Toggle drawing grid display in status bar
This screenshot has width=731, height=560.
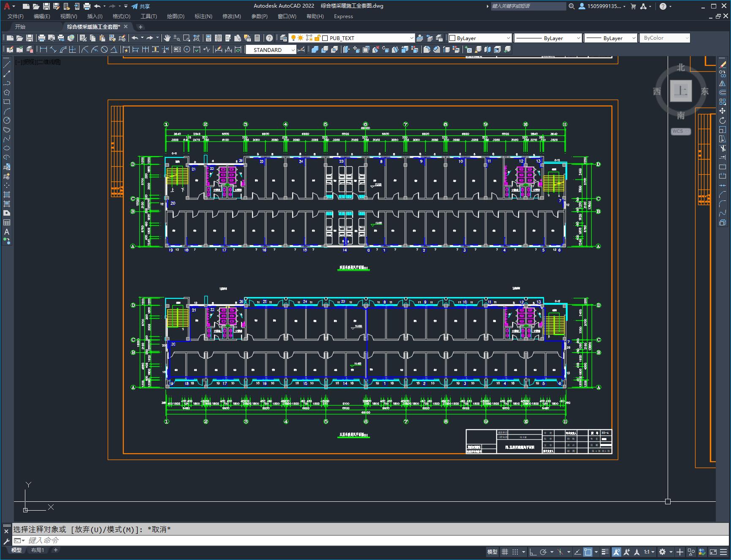click(505, 552)
